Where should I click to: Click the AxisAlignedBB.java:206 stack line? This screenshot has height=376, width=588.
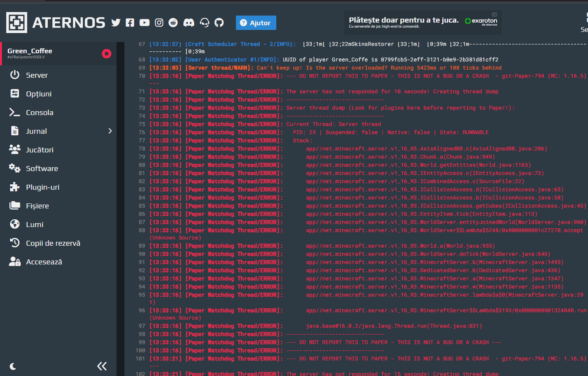pyautogui.click(x=427, y=149)
